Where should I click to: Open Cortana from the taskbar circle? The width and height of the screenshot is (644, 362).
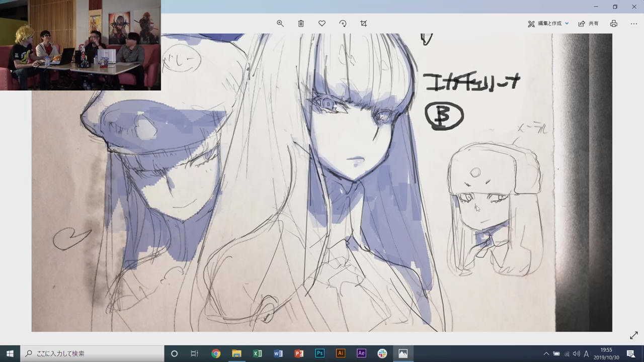pos(174,353)
